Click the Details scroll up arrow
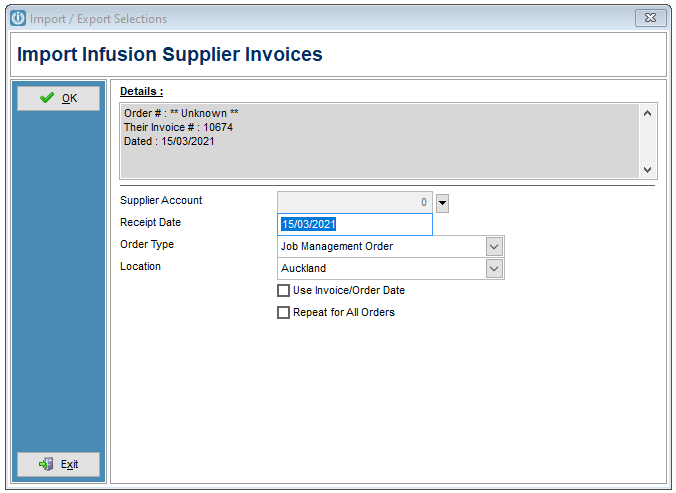The image size is (676, 493). [647, 113]
